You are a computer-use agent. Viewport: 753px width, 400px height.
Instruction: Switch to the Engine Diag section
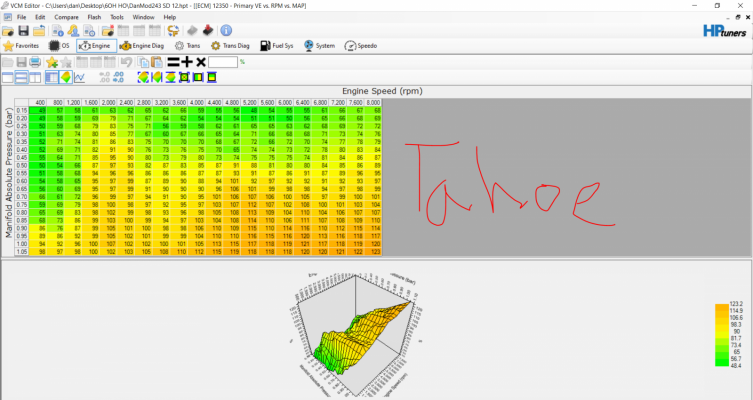(x=142, y=46)
